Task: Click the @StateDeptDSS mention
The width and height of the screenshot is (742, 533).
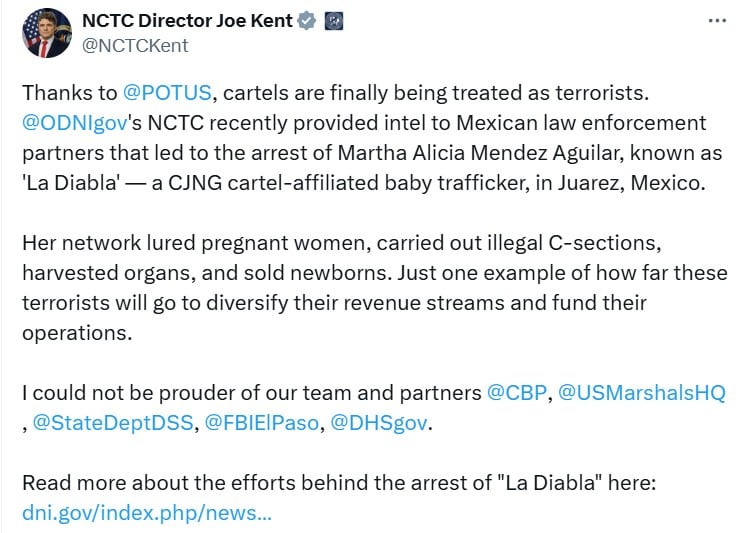Action: (x=113, y=423)
